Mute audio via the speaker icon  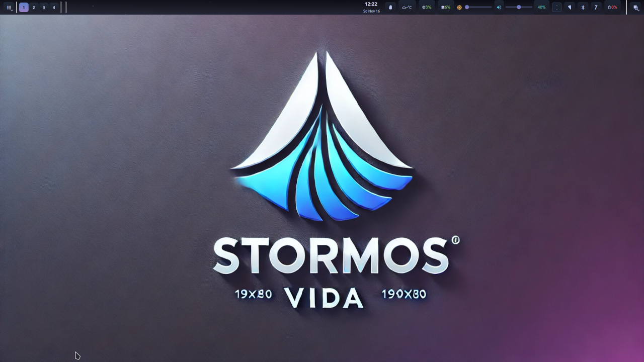[499, 8]
